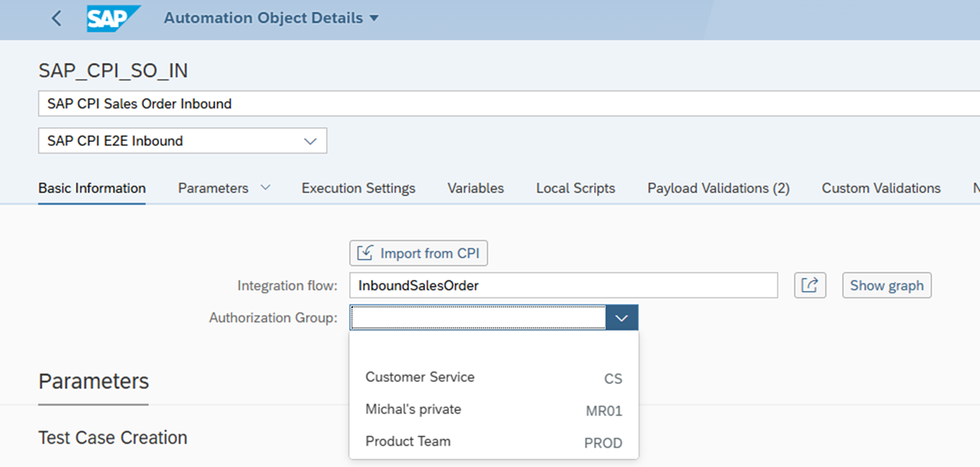Expand the SAP CPI E2E Inbound dropdown
Screen dimensions: 980x467
pos(310,141)
